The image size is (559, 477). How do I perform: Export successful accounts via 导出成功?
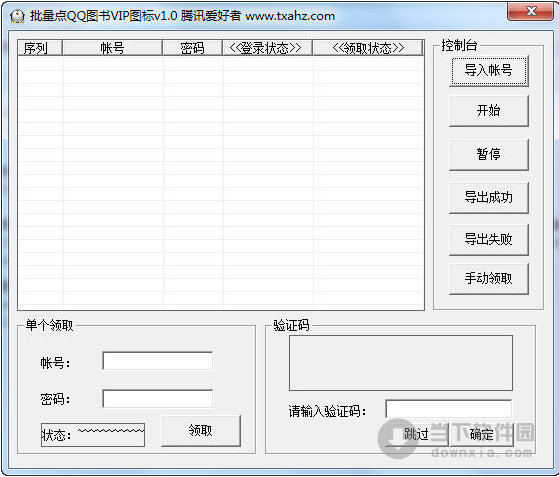[488, 197]
